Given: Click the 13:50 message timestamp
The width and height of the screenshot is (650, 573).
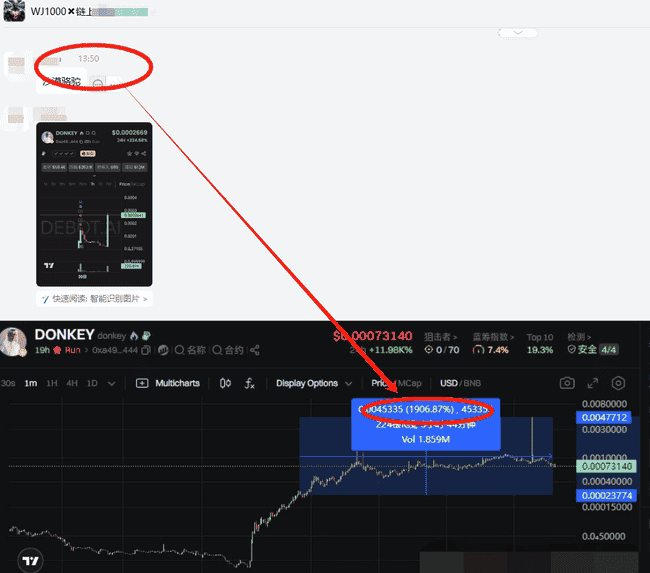Looking at the screenshot, I should [89, 59].
